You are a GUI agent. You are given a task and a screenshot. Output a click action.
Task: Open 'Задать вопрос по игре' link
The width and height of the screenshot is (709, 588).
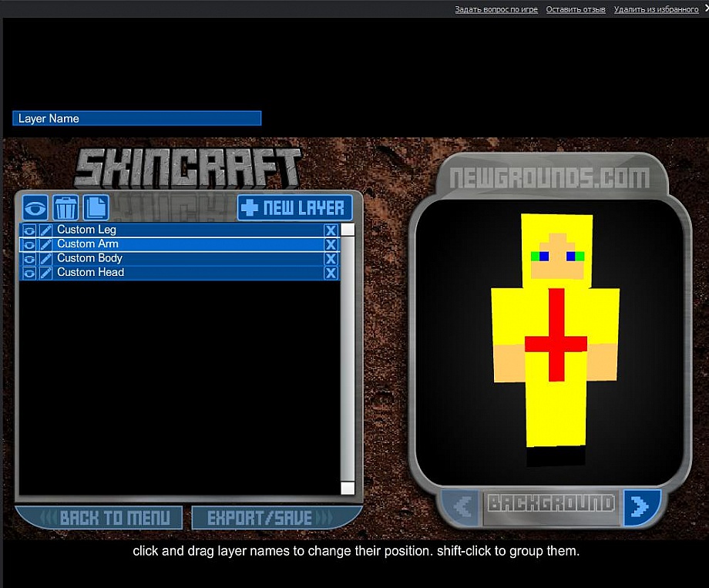496,9
